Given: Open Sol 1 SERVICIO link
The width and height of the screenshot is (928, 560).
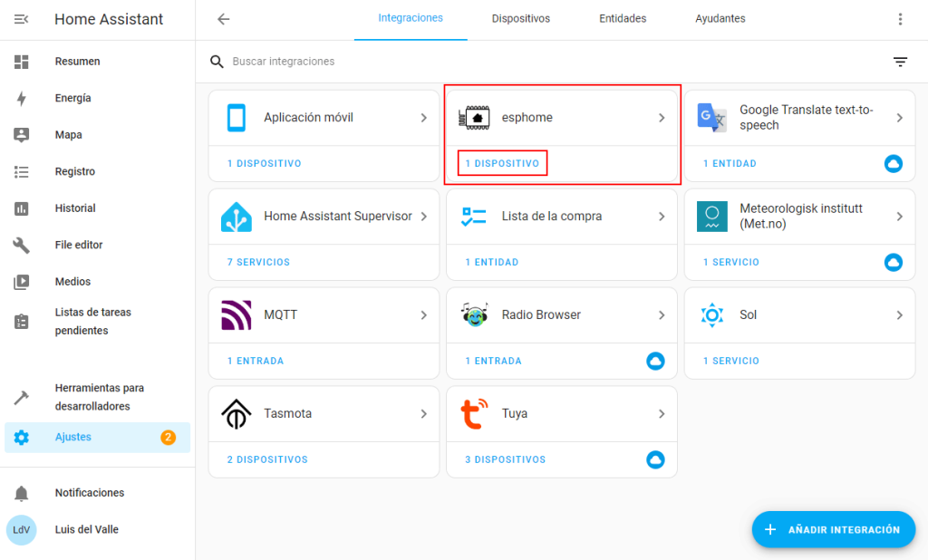Looking at the screenshot, I should (x=731, y=361).
